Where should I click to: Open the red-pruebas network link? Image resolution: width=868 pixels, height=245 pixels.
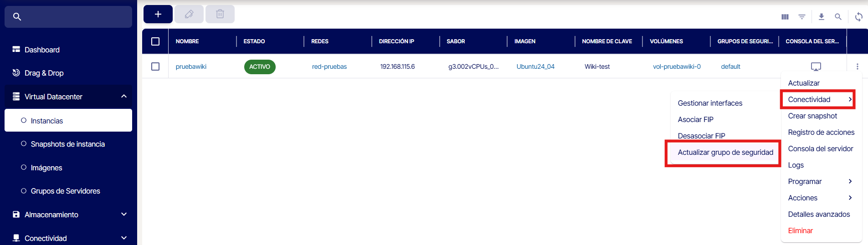(329, 66)
